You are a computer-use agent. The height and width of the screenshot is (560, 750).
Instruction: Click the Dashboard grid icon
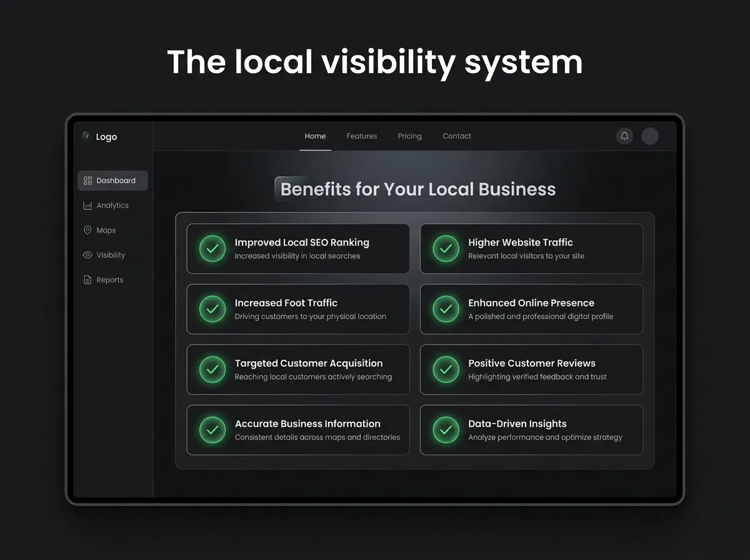coord(87,181)
